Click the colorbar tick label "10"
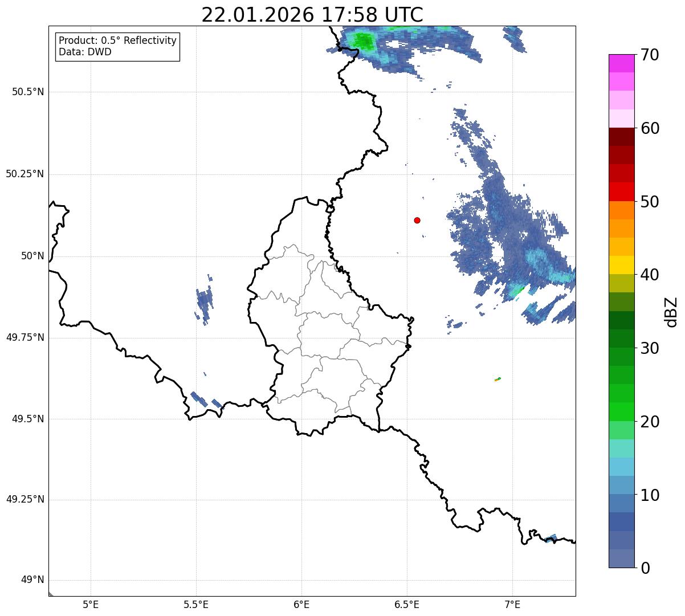Viewport: 685px width, 616px height. pos(650,495)
